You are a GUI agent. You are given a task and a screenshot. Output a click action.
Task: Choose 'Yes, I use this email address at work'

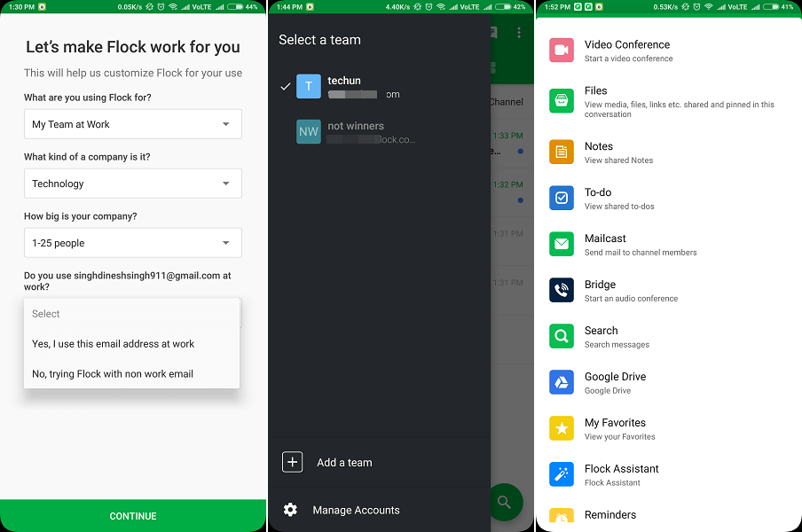[131, 344]
